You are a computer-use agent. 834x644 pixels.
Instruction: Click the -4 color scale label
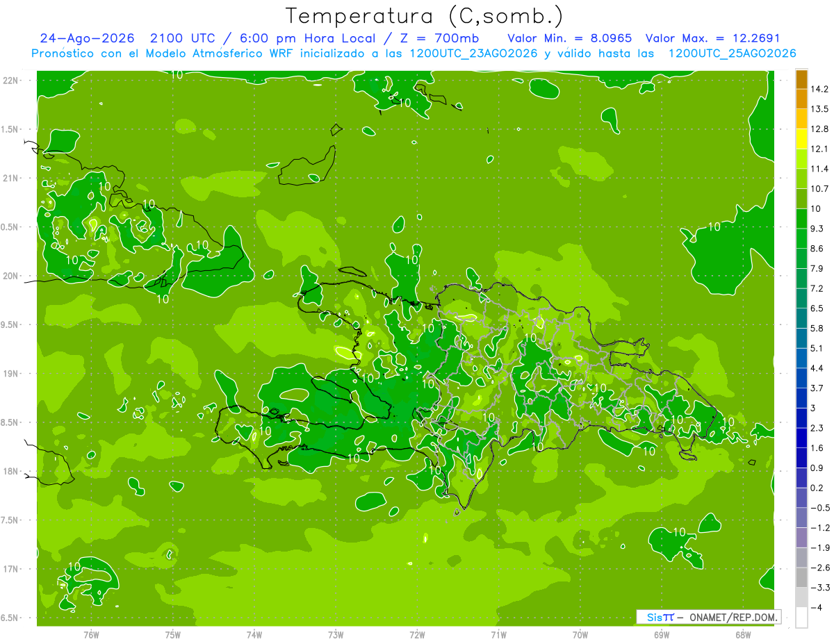(x=816, y=608)
